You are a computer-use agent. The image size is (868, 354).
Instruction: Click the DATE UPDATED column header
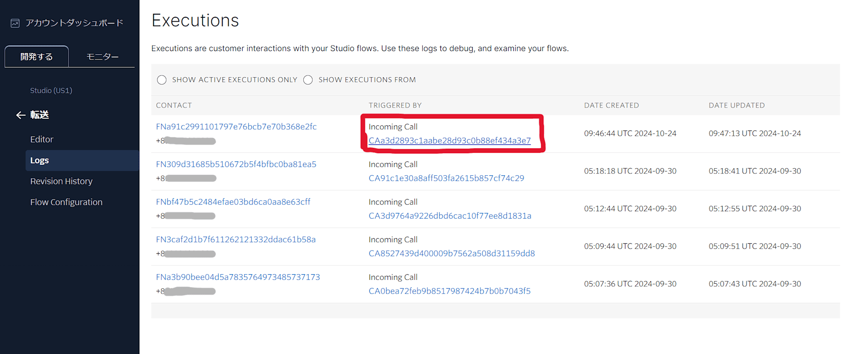(736, 105)
